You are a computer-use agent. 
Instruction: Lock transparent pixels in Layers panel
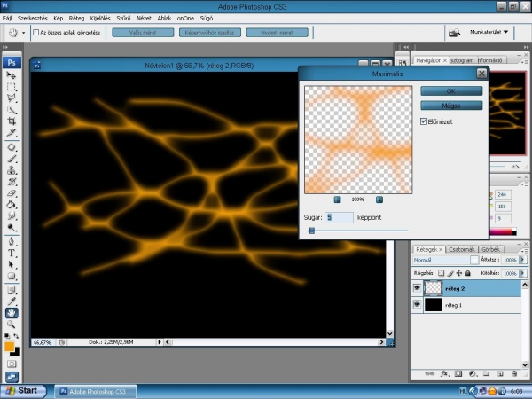click(441, 273)
